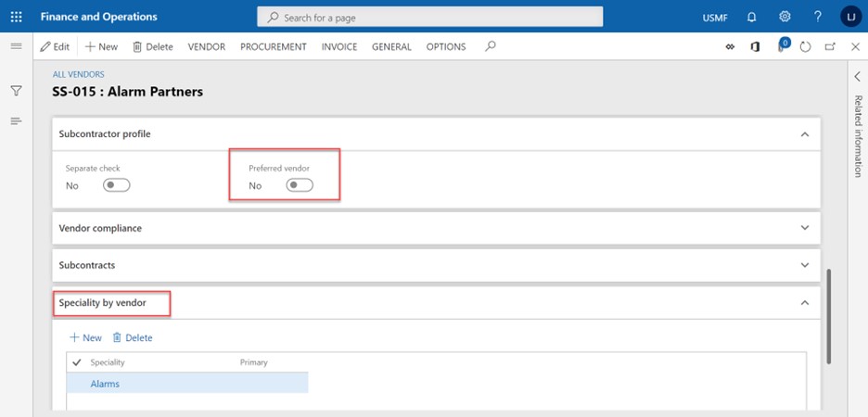Open the settings gear menu
This screenshot has height=417, width=868.
[x=785, y=17]
